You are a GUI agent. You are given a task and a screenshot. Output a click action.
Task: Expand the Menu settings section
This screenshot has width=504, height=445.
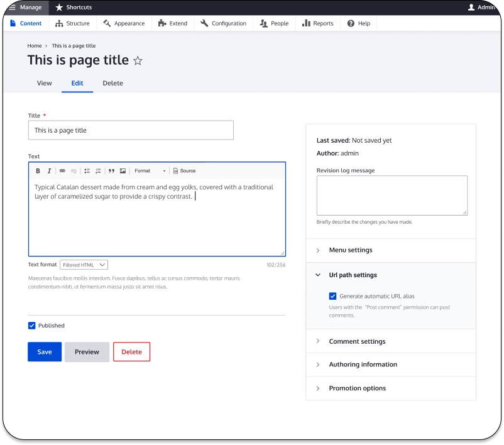(x=351, y=250)
